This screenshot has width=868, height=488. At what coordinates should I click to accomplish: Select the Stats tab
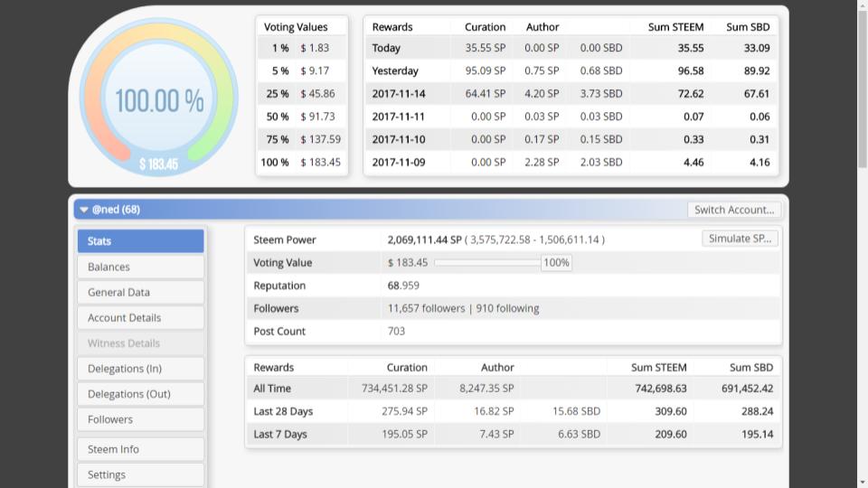tap(141, 241)
